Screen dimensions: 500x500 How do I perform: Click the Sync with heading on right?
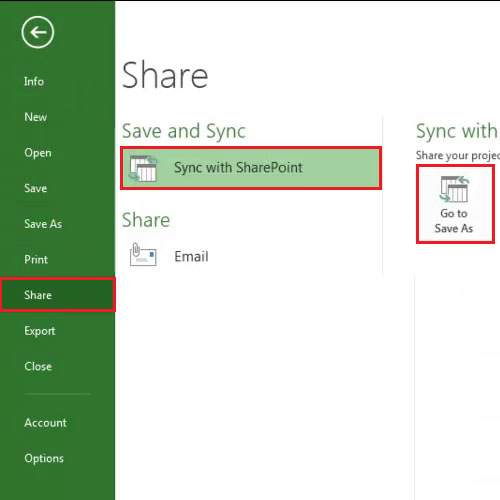457,131
